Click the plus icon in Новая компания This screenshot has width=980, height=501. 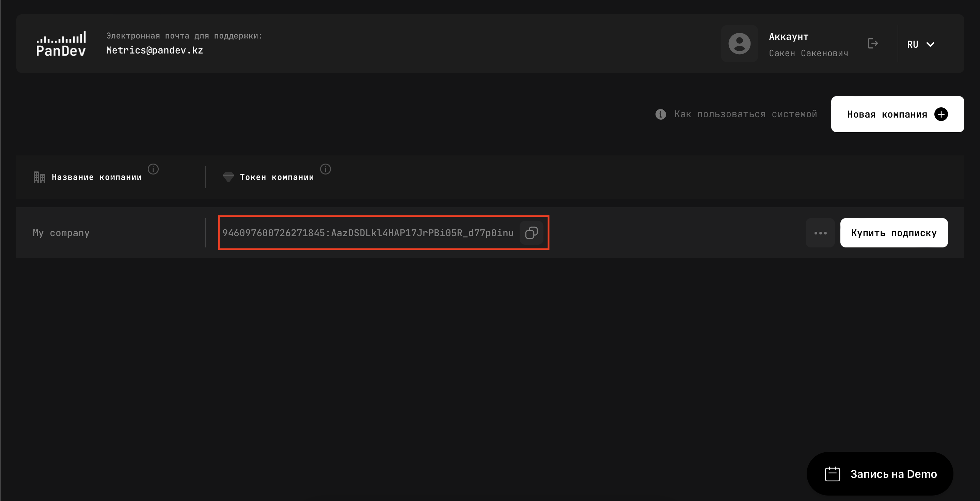pos(941,114)
